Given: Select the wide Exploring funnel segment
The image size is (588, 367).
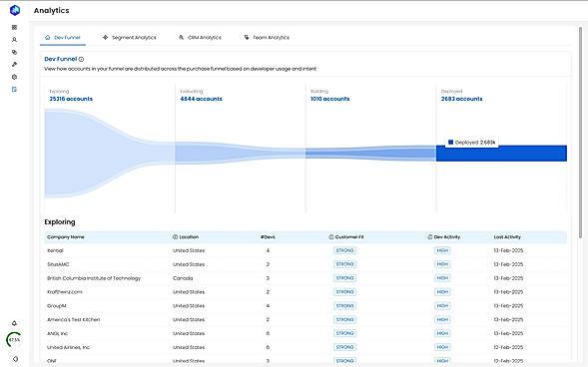Looking at the screenshot, I should [109, 154].
